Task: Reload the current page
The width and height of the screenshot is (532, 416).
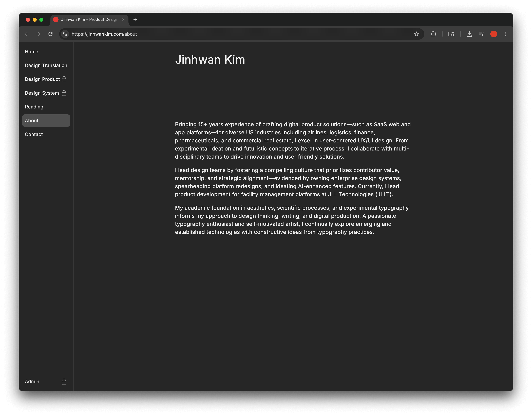Action: (x=51, y=34)
